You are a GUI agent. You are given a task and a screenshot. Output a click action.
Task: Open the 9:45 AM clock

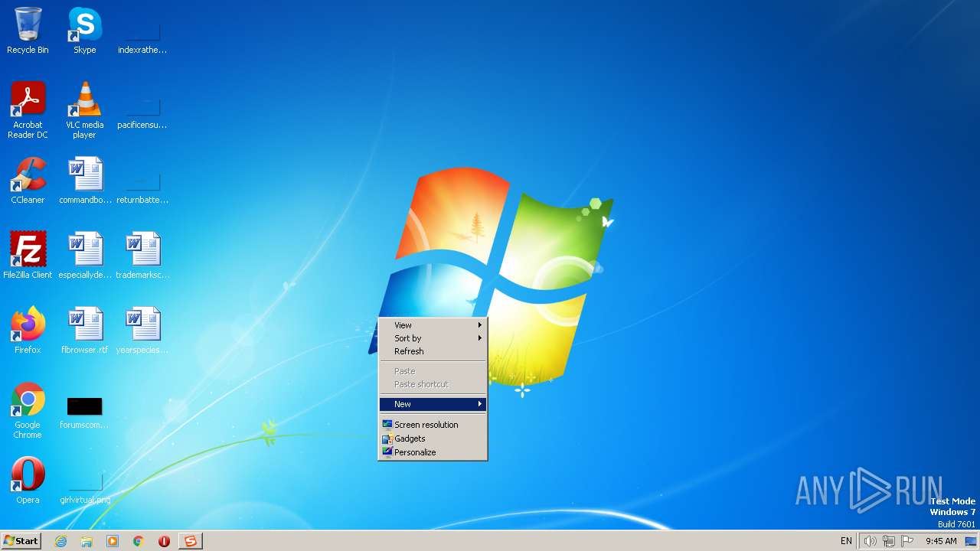[x=941, y=541]
